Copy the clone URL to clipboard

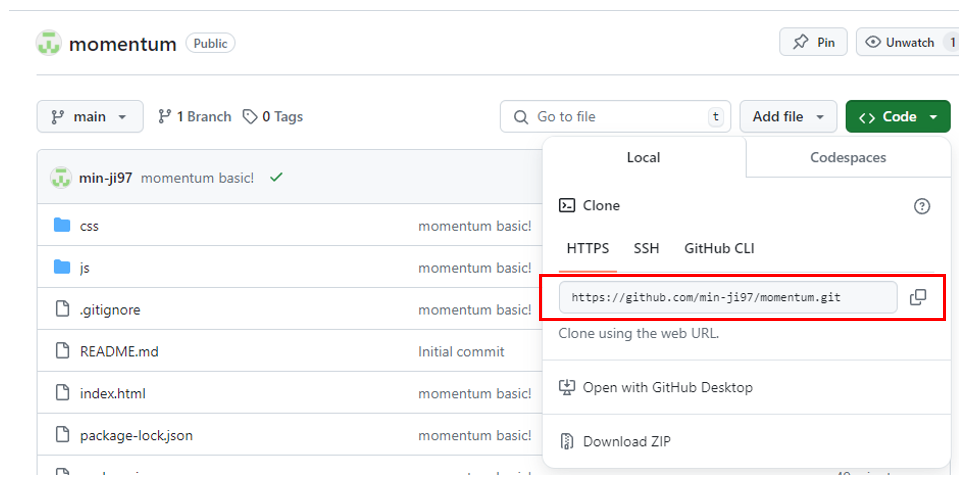tap(918, 297)
